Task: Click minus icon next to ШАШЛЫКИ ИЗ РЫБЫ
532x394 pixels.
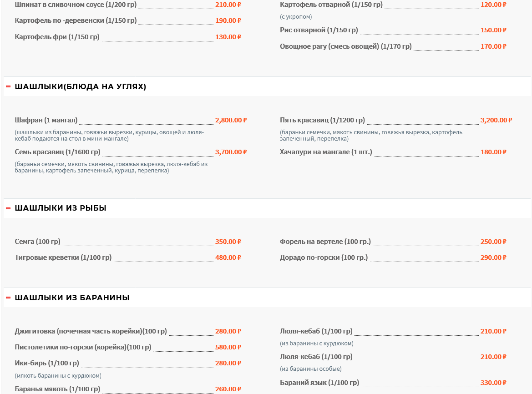Action: click(x=8, y=208)
